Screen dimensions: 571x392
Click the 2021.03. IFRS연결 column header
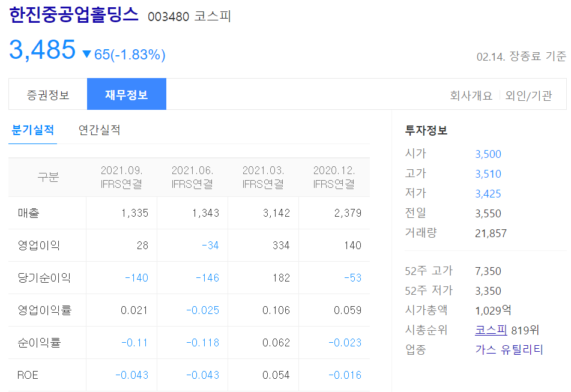(263, 177)
